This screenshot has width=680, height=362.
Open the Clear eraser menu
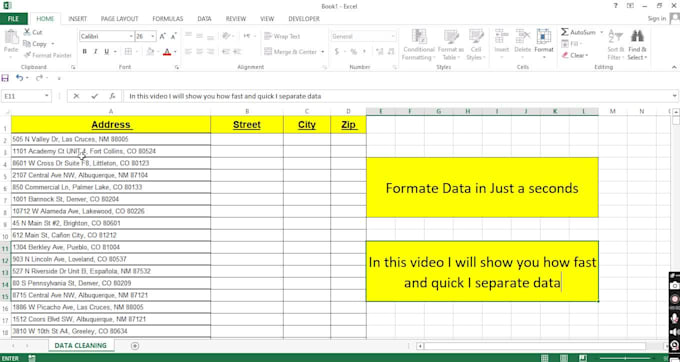pyautogui.click(x=575, y=55)
